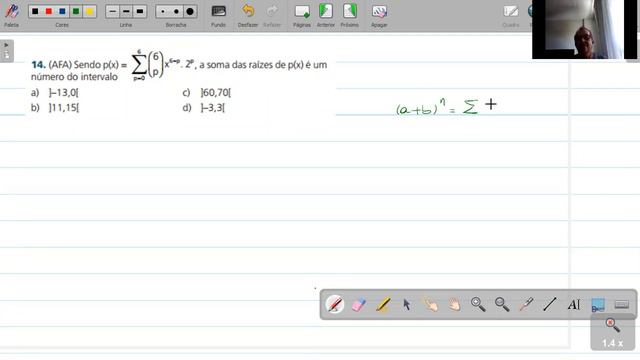This screenshot has height=360, width=640.
Task: Click answer option c) ]60,70[
Action: point(207,93)
